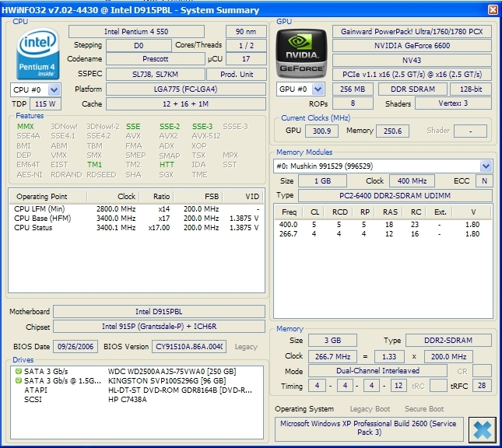Click the total memory size 3 GB field

332,340
